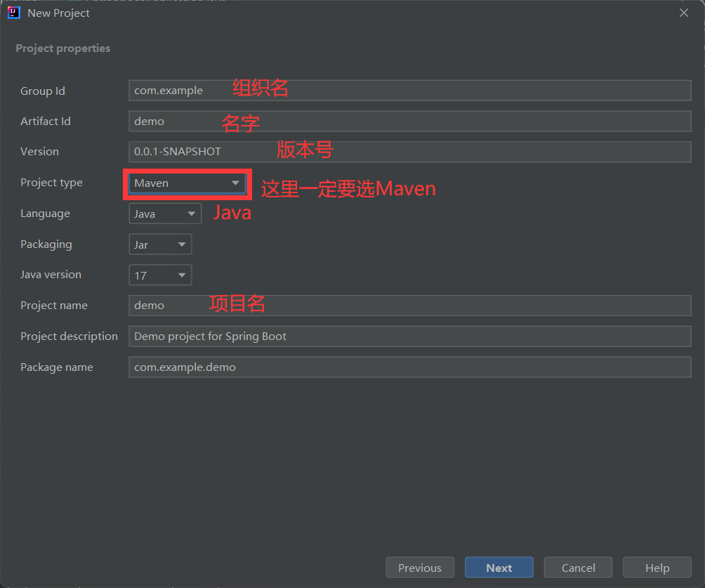Viewport: 705px width, 588px height.
Task: Open the Language Java dropdown
Action: [164, 214]
